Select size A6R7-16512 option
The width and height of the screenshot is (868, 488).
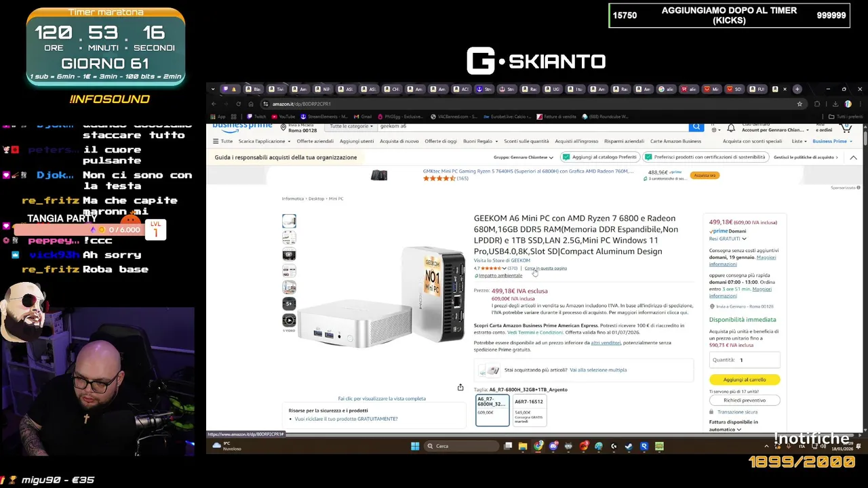pyautogui.click(x=529, y=409)
